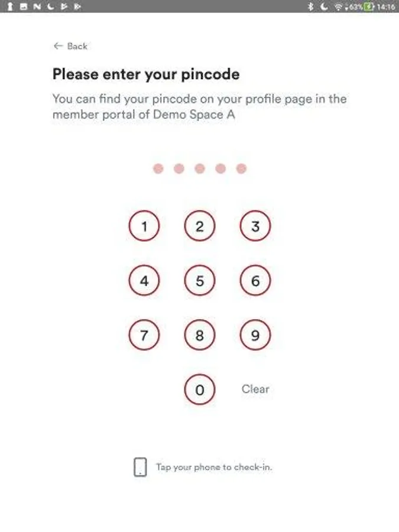Clear the entered pincode
399x532 pixels.
[x=255, y=389]
